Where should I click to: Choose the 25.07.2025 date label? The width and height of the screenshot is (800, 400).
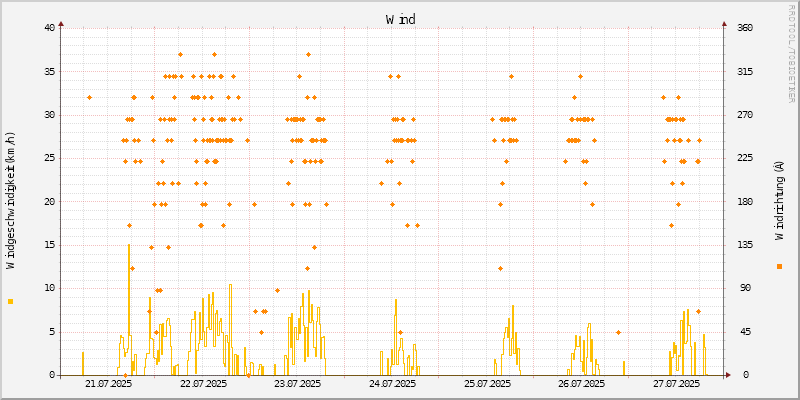(487, 384)
